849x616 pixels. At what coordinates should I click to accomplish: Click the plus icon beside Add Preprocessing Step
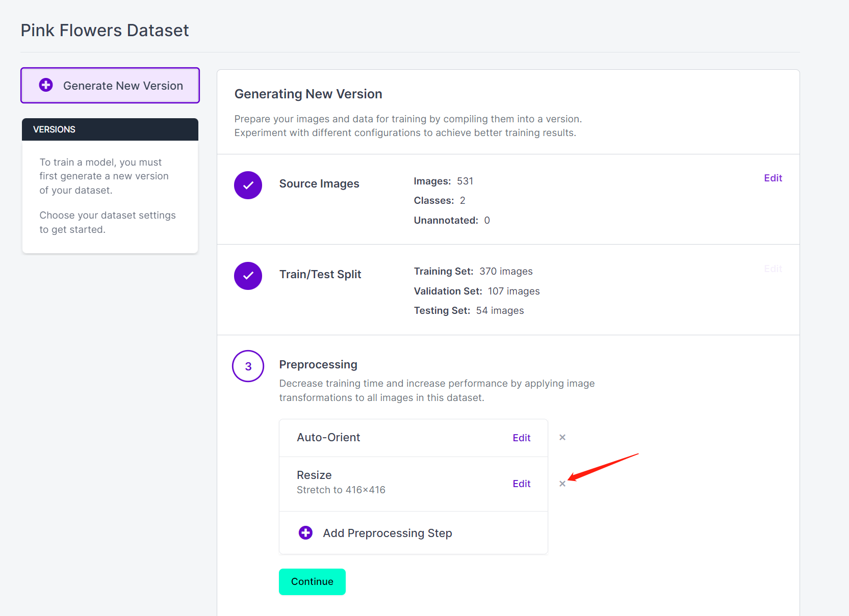[305, 533]
